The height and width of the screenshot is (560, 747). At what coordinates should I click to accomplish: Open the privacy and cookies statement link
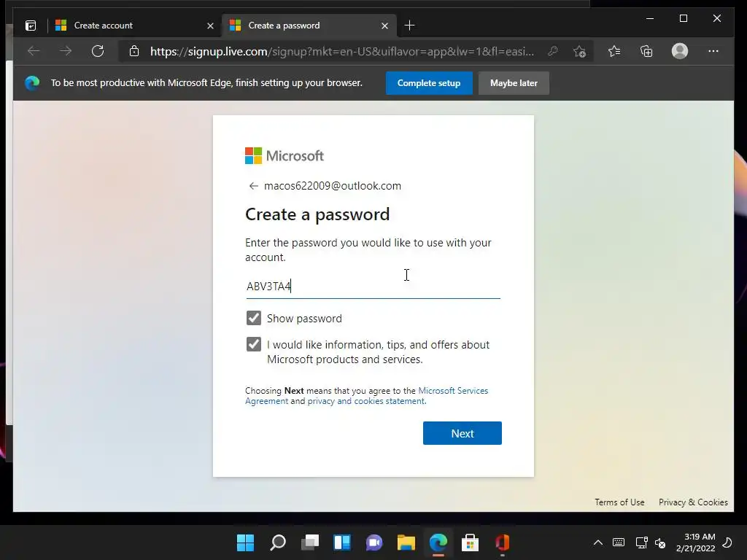tap(366, 401)
